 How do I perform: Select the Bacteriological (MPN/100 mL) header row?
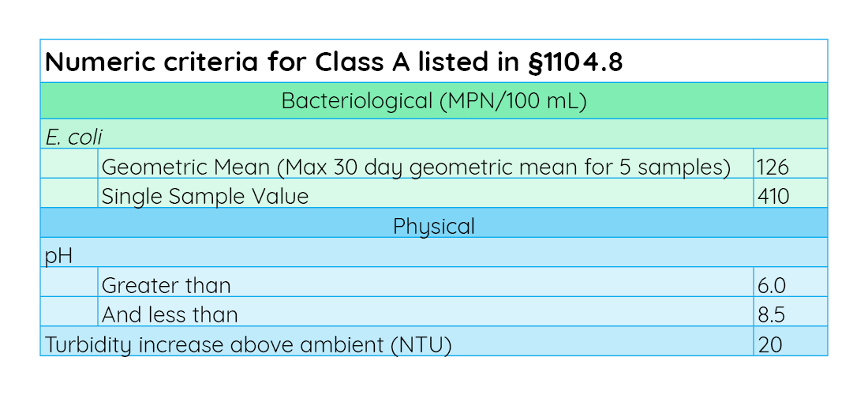(434, 101)
